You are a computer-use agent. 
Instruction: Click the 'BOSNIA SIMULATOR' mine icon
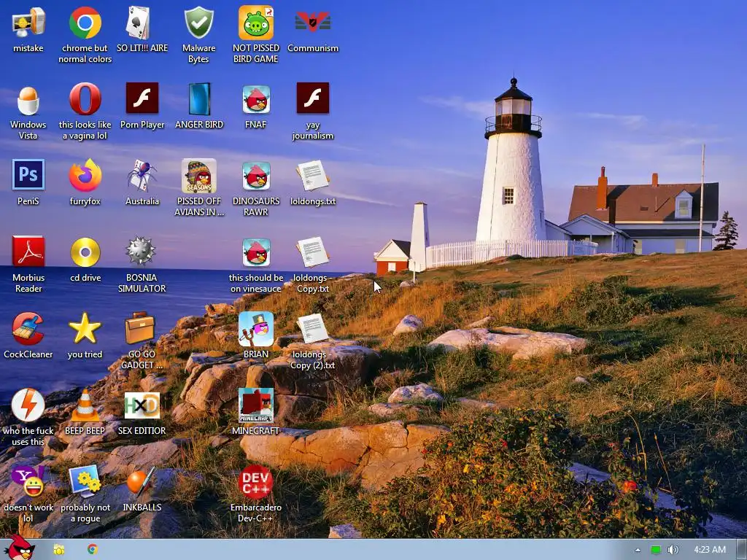[x=142, y=252]
